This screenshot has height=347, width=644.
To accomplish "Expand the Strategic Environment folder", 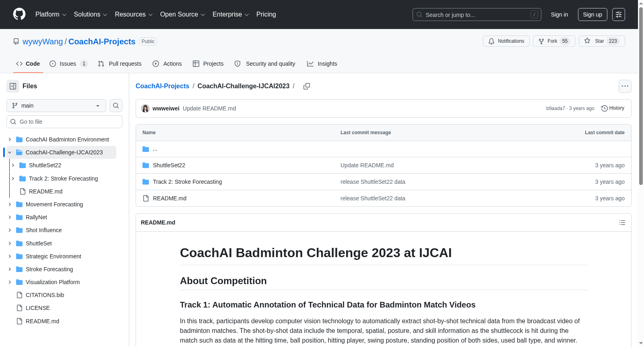I will pos(10,256).
